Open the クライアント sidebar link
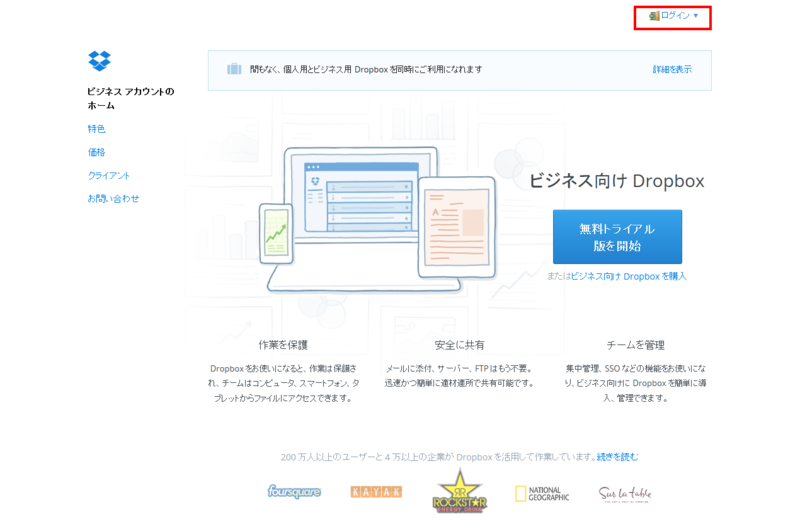800x529 pixels. (x=109, y=175)
